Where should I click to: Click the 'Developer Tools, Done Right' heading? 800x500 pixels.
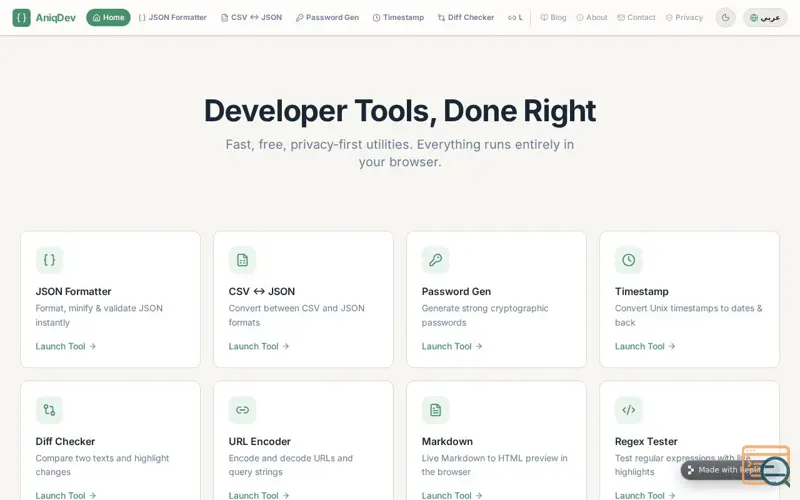click(x=400, y=111)
